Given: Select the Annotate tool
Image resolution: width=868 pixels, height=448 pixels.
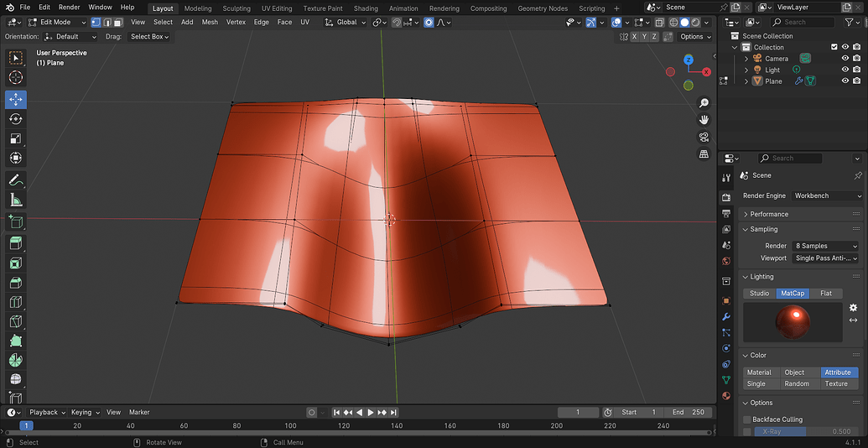Looking at the screenshot, I should pos(16,180).
